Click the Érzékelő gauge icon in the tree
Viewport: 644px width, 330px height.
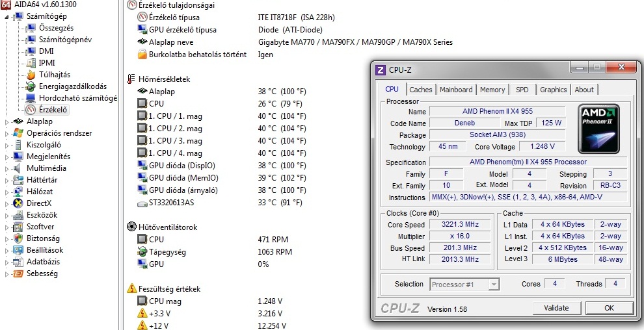click(x=31, y=110)
